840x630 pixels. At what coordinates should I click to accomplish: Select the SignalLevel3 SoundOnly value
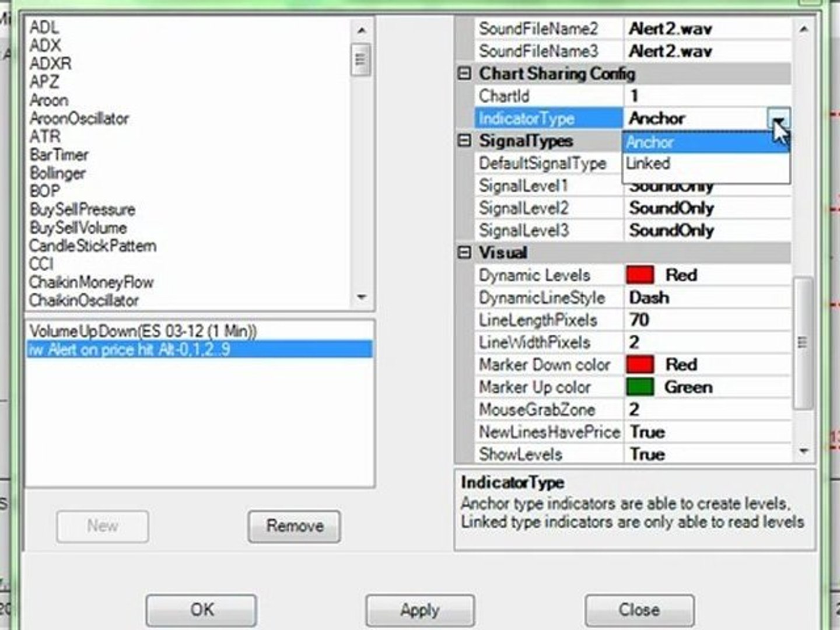tap(708, 230)
